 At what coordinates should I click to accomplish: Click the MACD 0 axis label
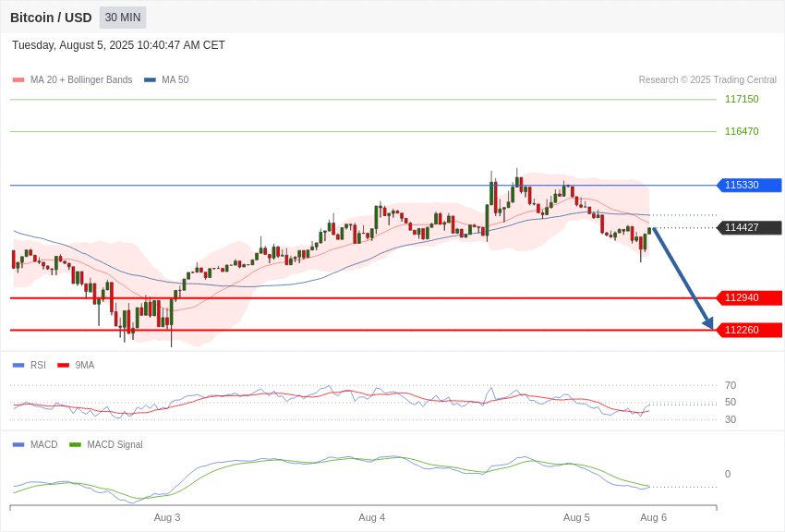pos(728,474)
